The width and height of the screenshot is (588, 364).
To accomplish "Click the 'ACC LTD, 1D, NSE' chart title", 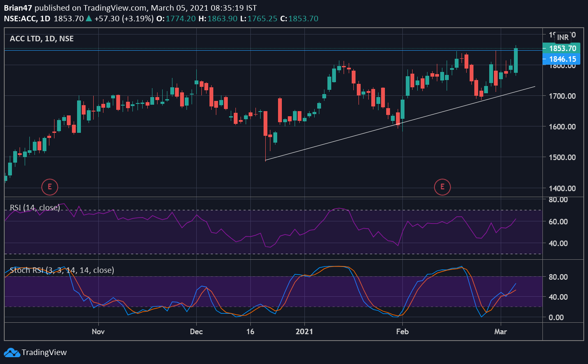I will 42,39.
